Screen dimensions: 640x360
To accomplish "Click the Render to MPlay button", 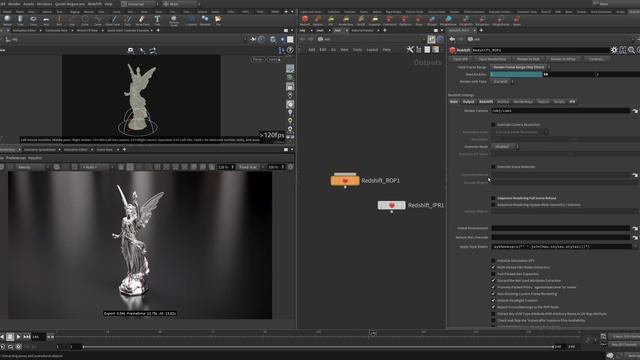I will [x=563, y=59].
